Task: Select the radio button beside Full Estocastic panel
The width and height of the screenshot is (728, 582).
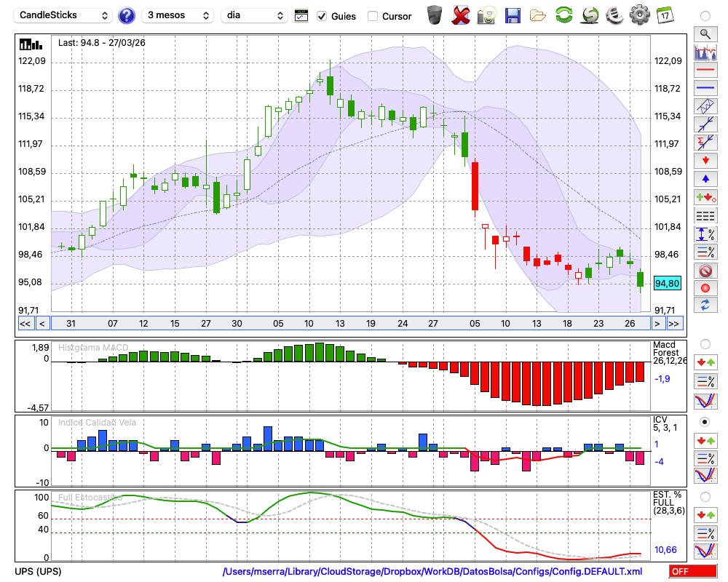Action: [x=705, y=497]
